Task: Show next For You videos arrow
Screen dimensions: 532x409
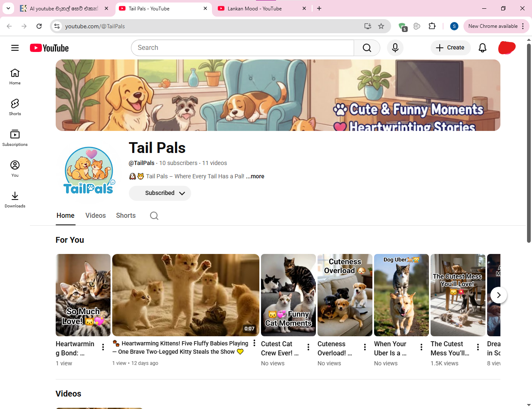Action: pos(499,295)
